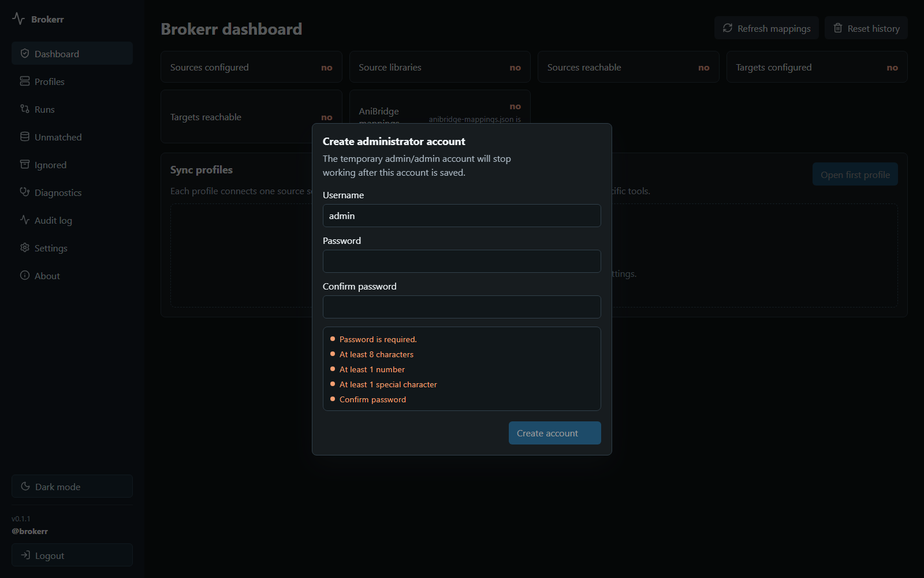Go to Profiles in the sidebar
This screenshot has width=924, height=578.
point(72,81)
